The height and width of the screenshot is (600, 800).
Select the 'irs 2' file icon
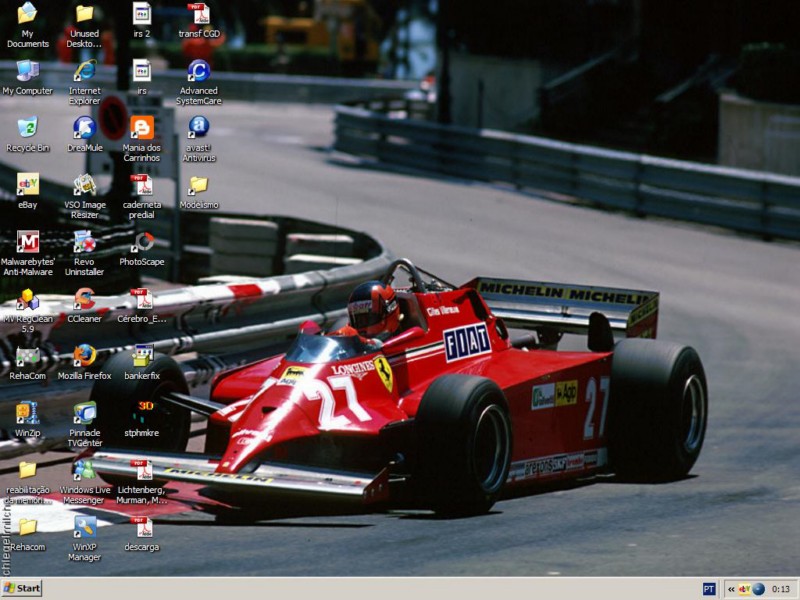(x=142, y=14)
